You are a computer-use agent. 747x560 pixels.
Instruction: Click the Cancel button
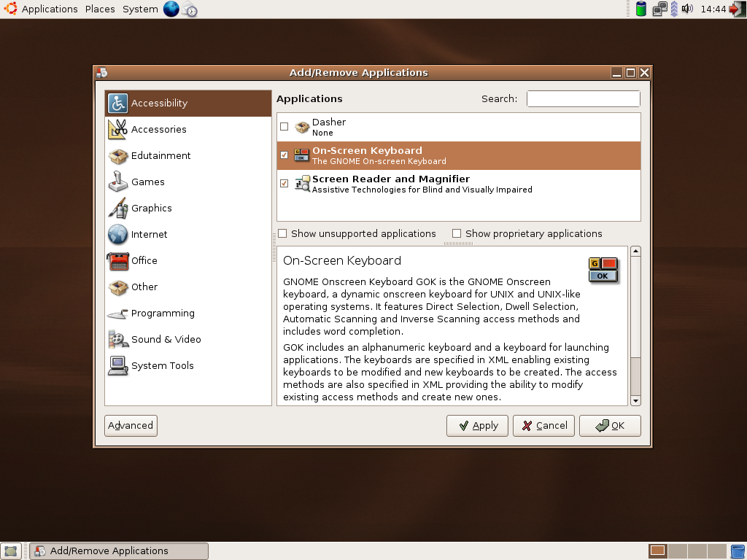pyautogui.click(x=543, y=426)
